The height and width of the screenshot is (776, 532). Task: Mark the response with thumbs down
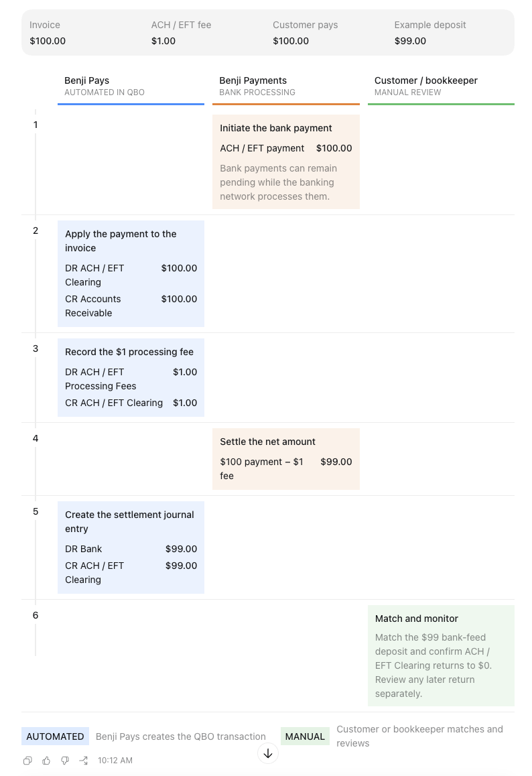click(x=65, y=761)
